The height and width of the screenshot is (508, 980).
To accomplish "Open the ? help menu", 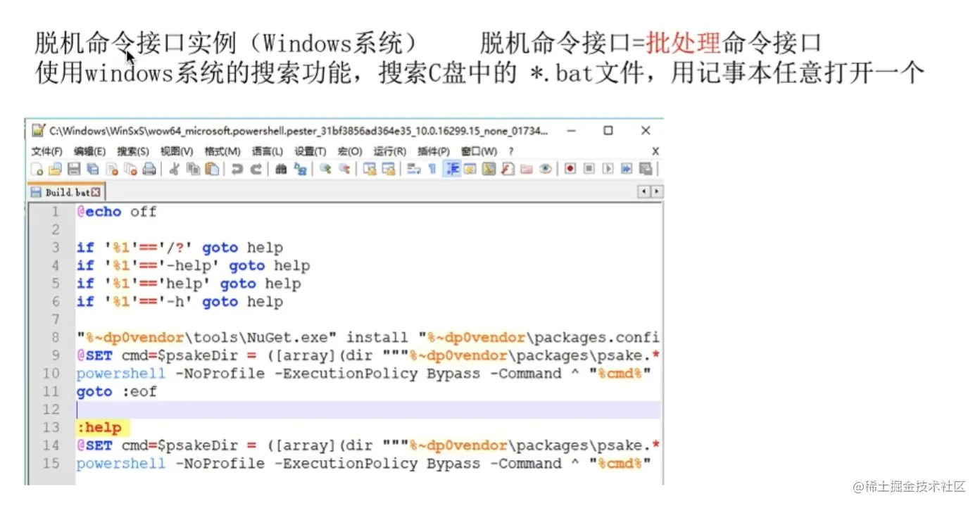I will tap(511, 151).
